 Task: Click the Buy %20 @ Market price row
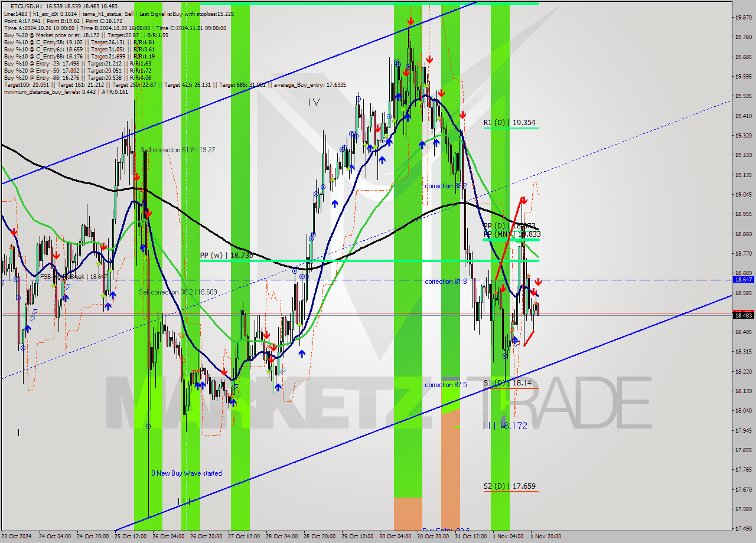pyautogui.click(x=86, y=35)
